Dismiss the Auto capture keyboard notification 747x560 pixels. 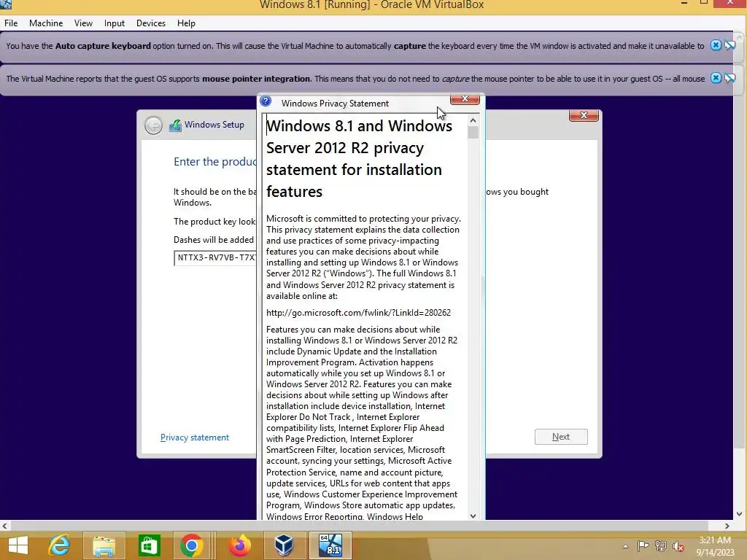pos(716,45)
